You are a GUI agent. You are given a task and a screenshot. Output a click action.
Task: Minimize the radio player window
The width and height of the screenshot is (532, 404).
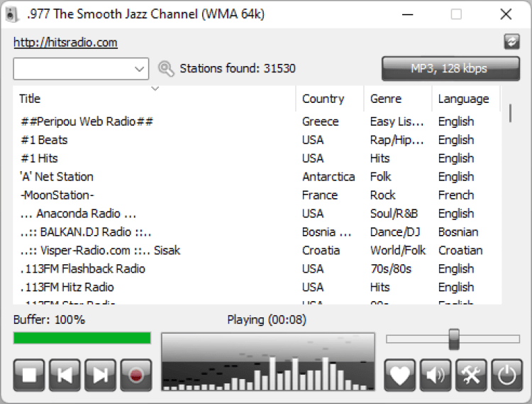(x=407, y=14)
